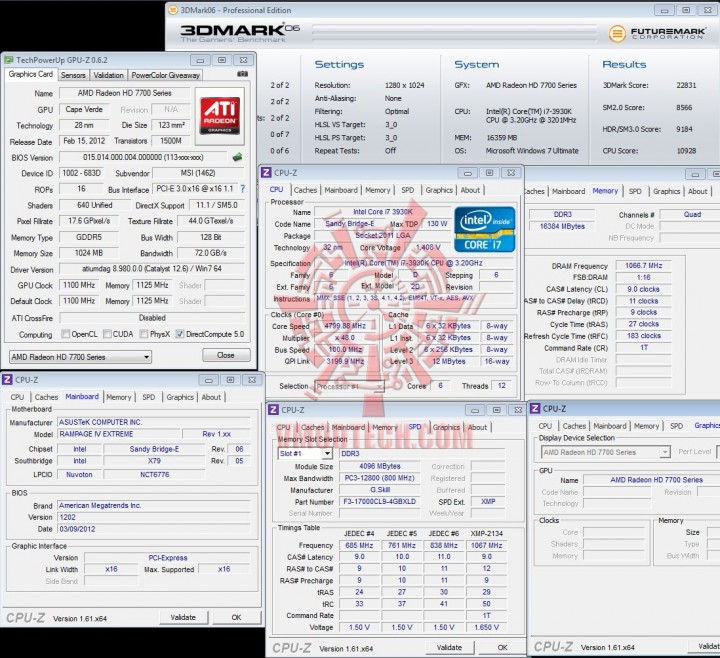The width and height of the screenshot is (720, 658).
Task: Click the GPU-Z BIOS Version field
Action: pyautogui.click(x=143, y=157)
